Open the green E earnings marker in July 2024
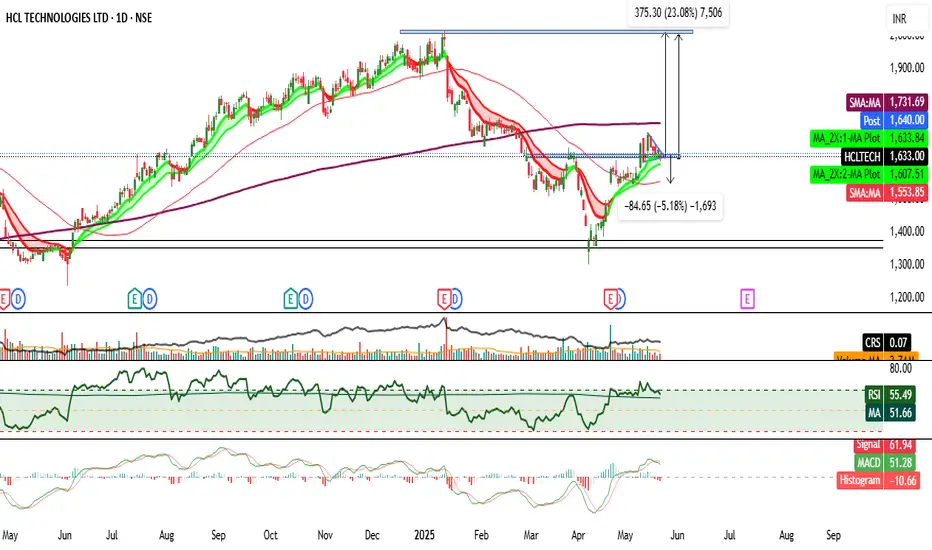The width and height of the screenshot is (932, 550). [134, 299]
